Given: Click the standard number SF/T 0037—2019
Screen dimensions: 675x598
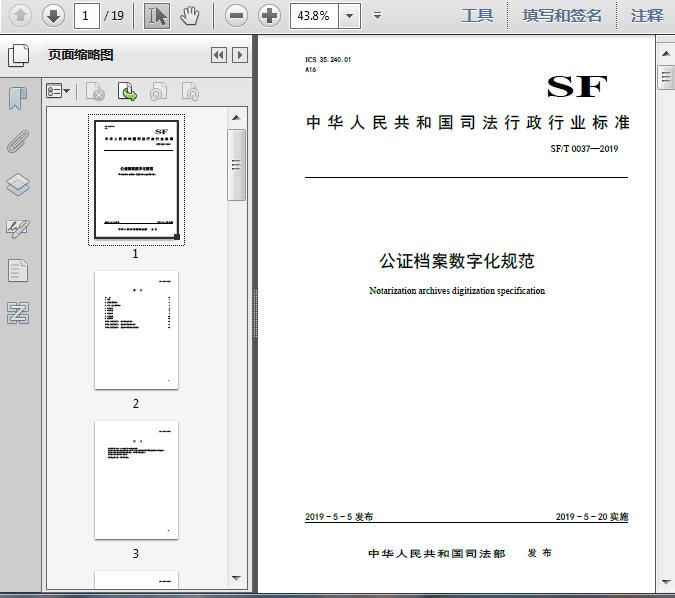Looking at the screenshot, I should pyautogui.click(x=584, y=149).
